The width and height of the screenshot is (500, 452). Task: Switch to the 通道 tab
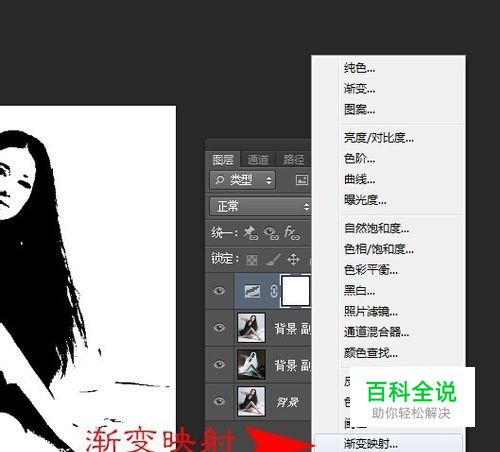coord(258,160)
